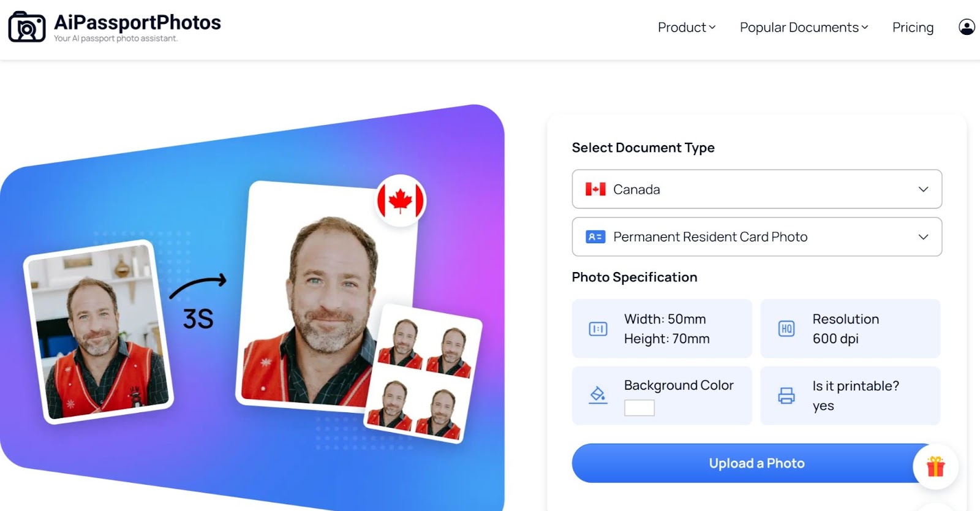The width and height of the screenshot is (980, 511).
Task: Click the four-photo print sheet preview
Action: pyautogui.click(x=423, y=374)
